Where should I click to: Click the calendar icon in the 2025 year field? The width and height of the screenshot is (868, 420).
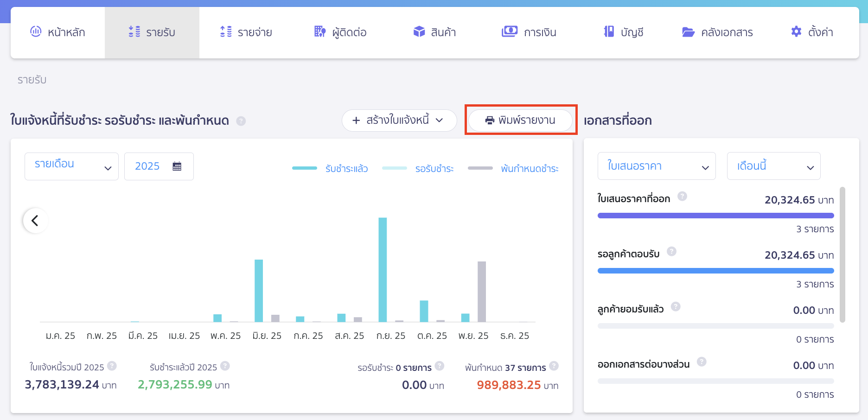177,166
